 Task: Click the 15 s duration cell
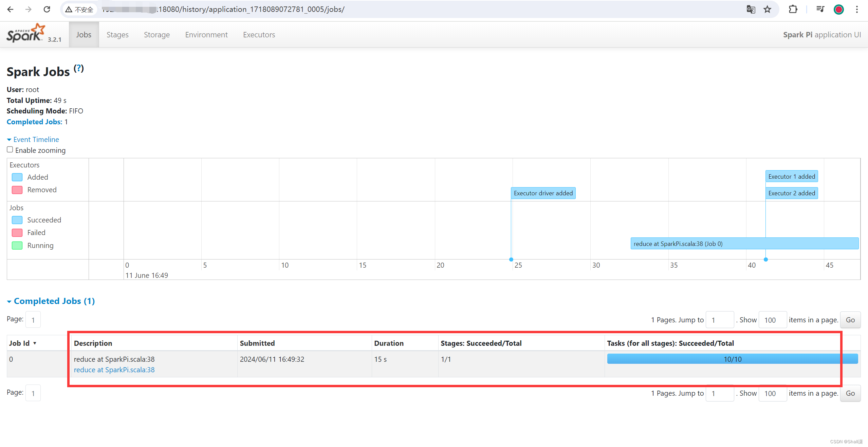(x=381, y=359)
